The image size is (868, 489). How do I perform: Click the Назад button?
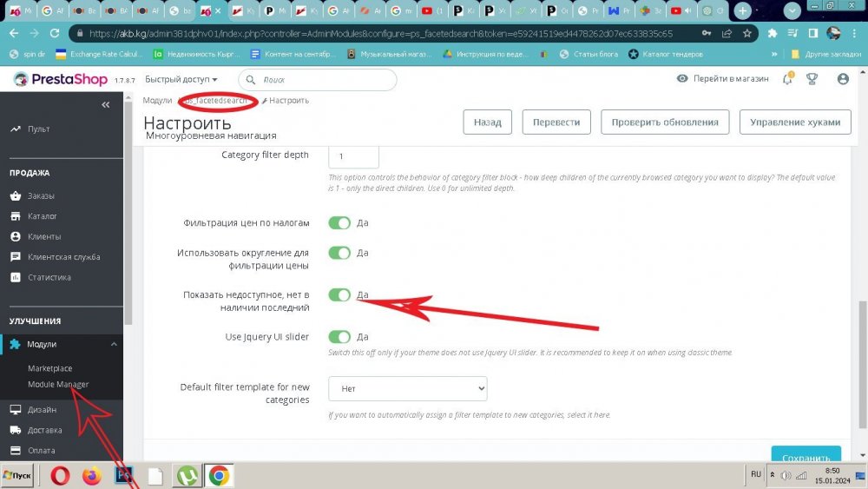[x=487, y=122]
